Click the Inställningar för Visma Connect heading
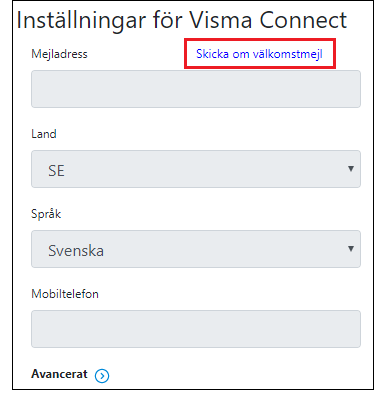Viewport: 390px width, 418px height. coord(182,21)
